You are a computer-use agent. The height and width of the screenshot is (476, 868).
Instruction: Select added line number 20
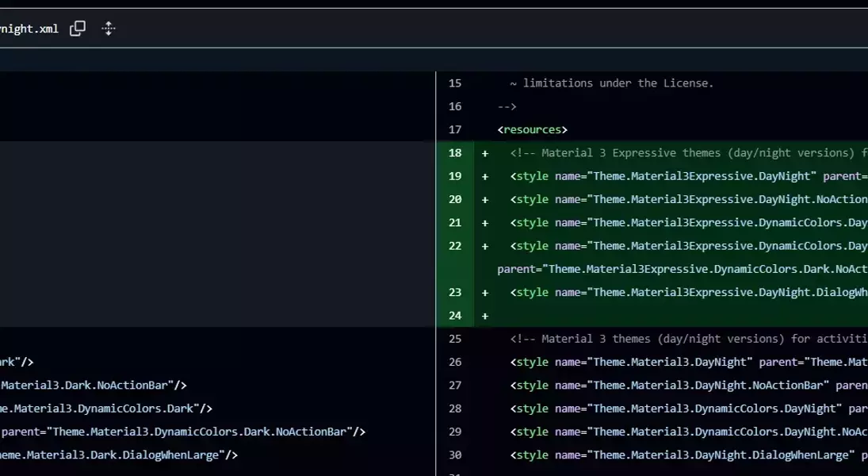(455, 199)
